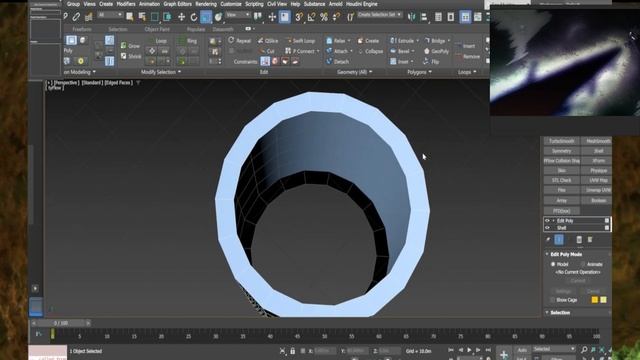
Task: Click the QSlice tool
Action: [268, 40]
